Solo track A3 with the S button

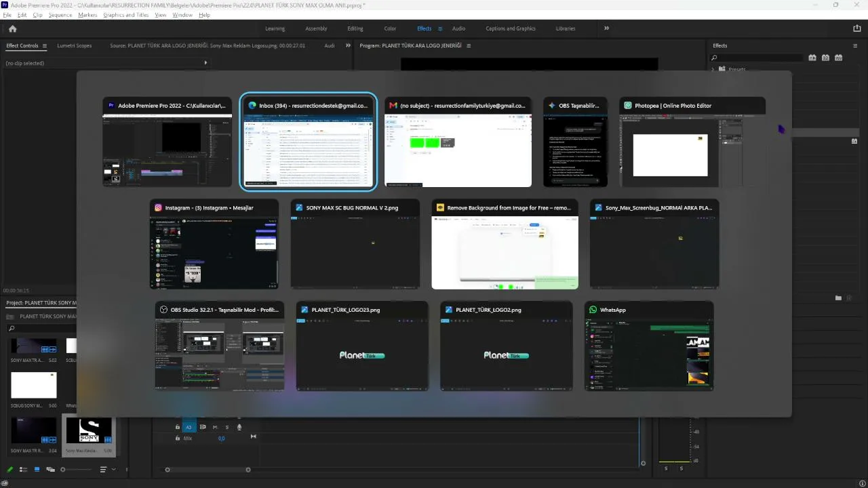point(227,427)
